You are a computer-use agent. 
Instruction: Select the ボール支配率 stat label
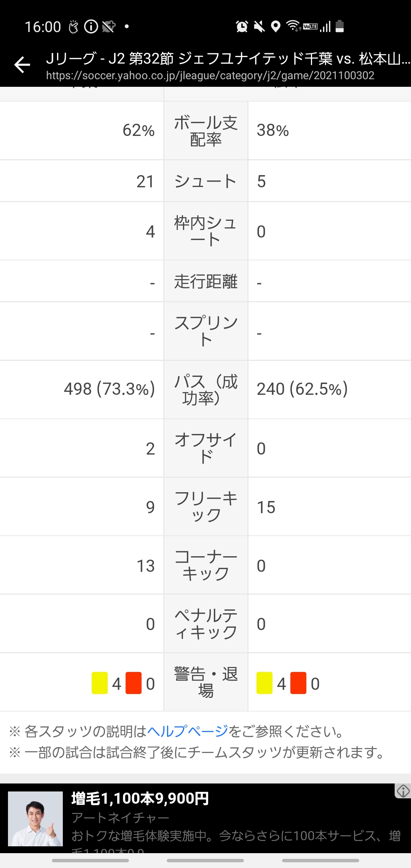coord(206,131)
